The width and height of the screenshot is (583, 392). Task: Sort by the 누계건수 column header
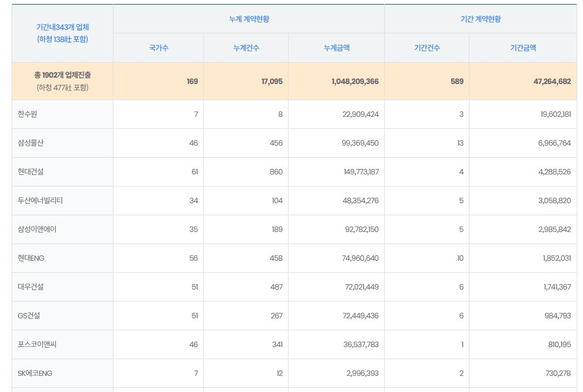pos(246,48)
